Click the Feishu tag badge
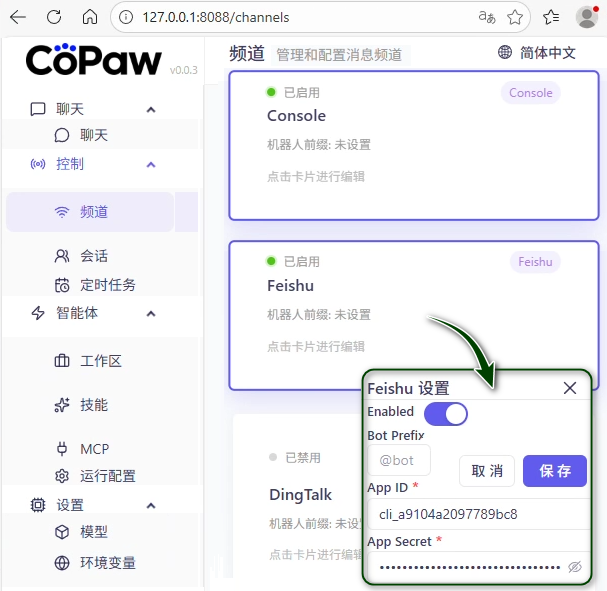The image size is (607, 591). [x=535, y=262]
